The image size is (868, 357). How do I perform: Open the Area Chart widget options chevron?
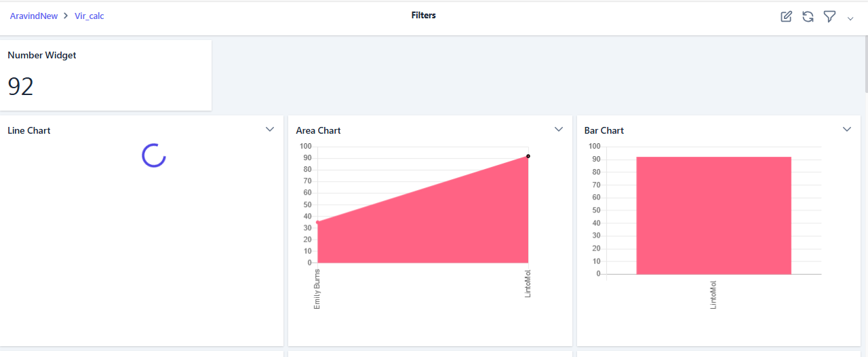click(559, 130)
